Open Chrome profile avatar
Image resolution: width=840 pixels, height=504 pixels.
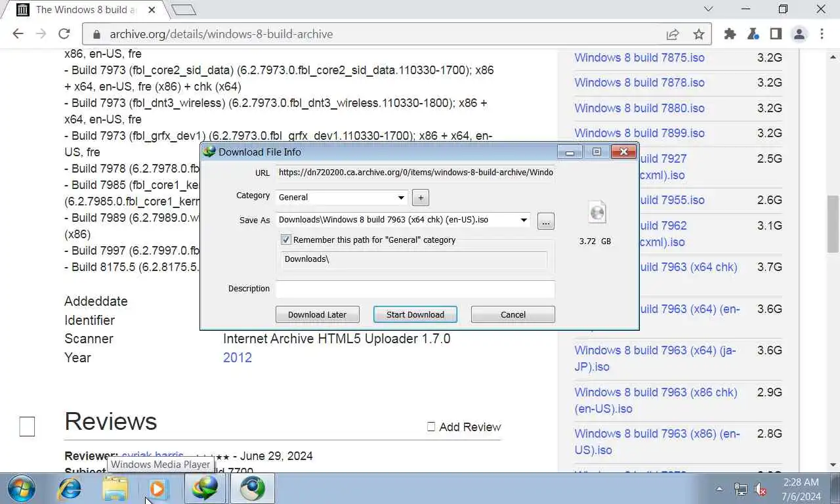[799, 34]
